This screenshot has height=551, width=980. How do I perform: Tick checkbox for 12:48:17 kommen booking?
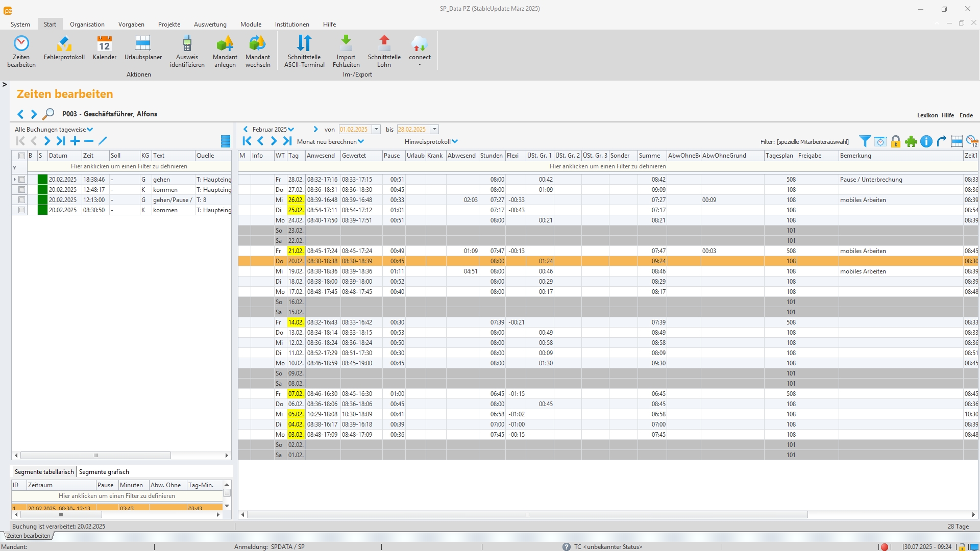point(21,190)
